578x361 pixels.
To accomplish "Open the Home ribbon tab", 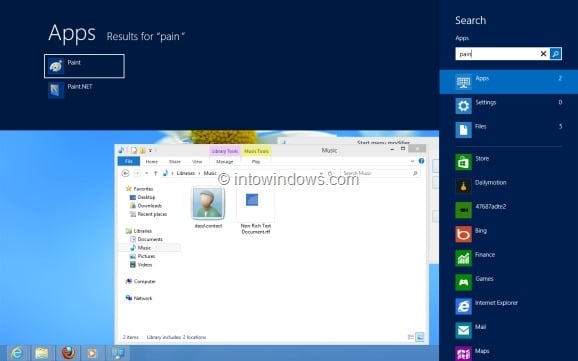I will [152, 162].
